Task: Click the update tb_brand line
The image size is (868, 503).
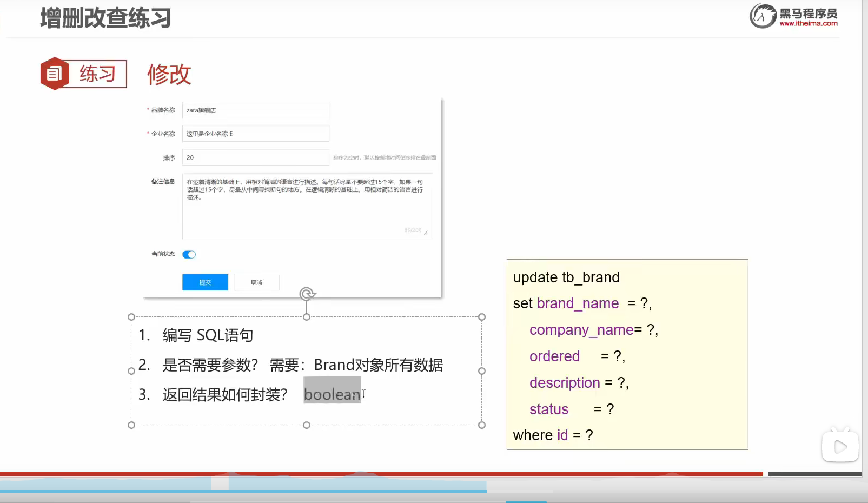Action: [566, 277]
